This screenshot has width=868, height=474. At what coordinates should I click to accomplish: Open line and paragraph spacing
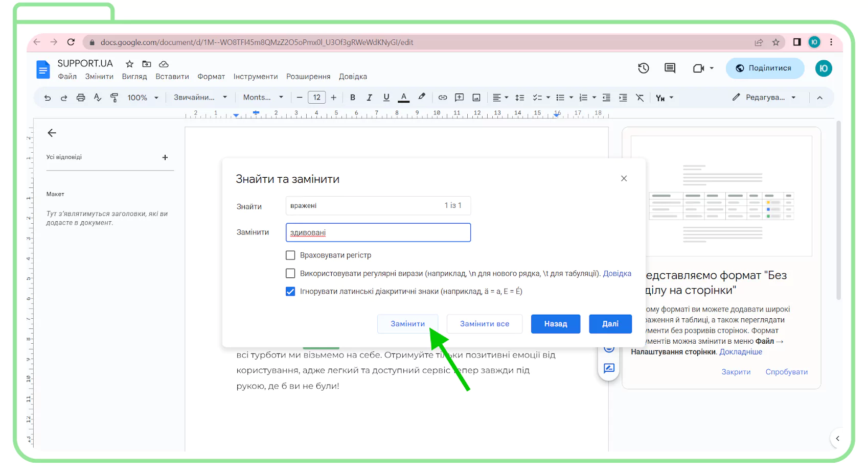coord(520,98)
